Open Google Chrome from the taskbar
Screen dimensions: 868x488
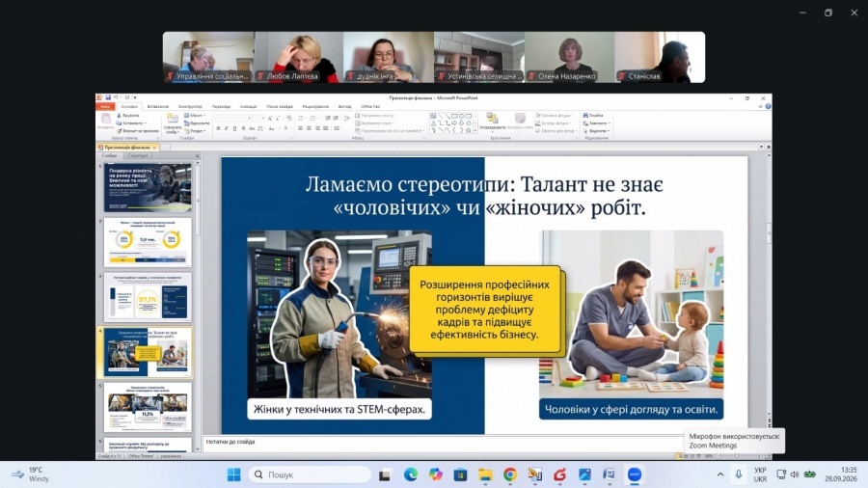click(x=510, y=474)
